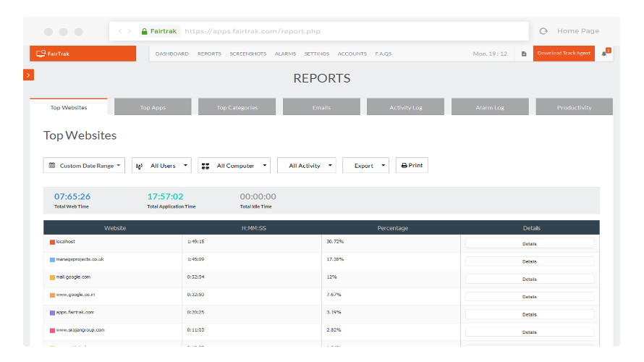
Task: Select the Top Websites tab
Action: (x=69, y=107)
